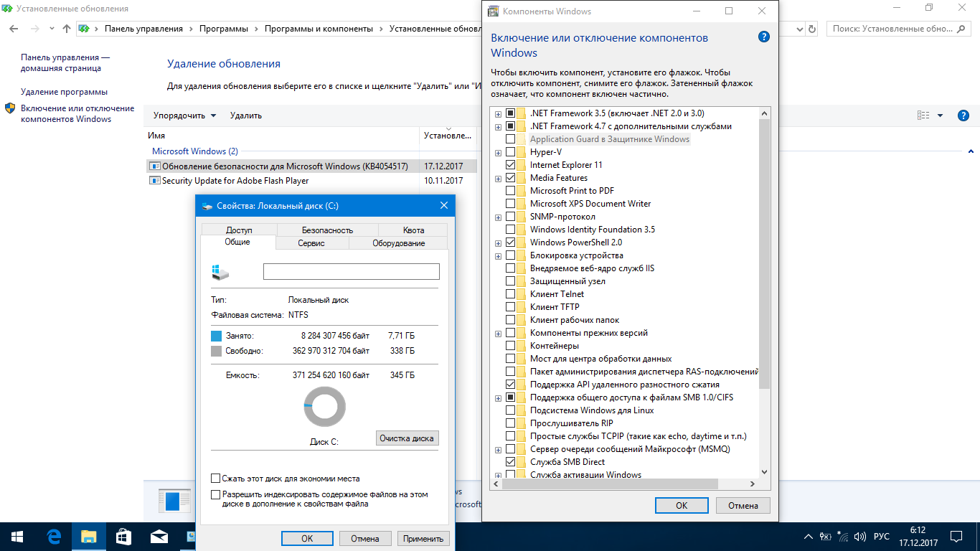980x551 pixels.
Task: Click folder icon next to Hyper-V
Action: pos(522,152)
